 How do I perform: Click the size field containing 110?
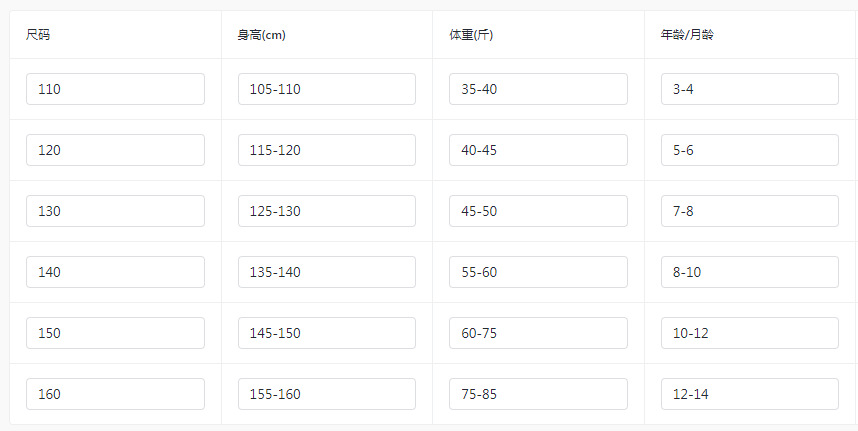(x=115, y=89)
